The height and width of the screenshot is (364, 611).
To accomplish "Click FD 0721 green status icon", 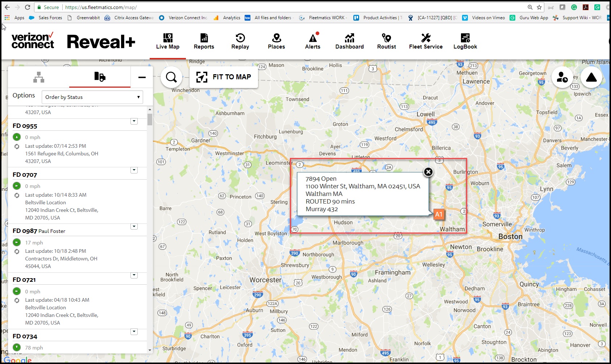I will pyautogui.click(x=17, y=291).
